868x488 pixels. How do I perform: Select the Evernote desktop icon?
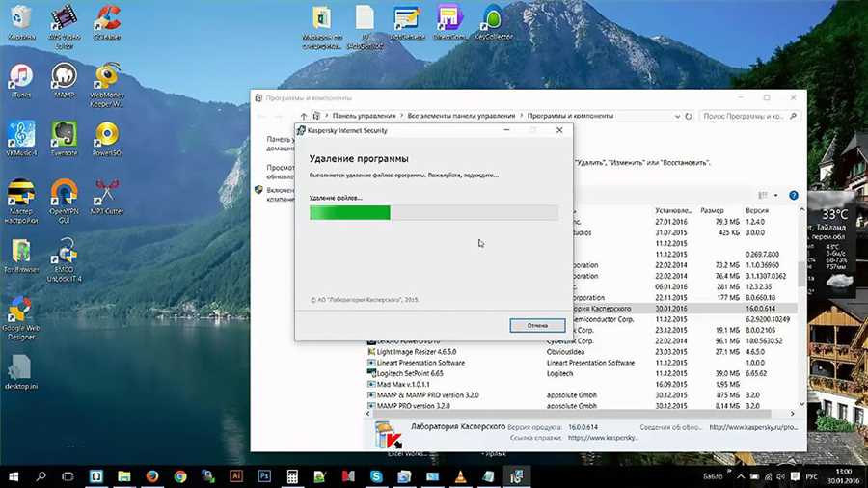tap(65, 139)
